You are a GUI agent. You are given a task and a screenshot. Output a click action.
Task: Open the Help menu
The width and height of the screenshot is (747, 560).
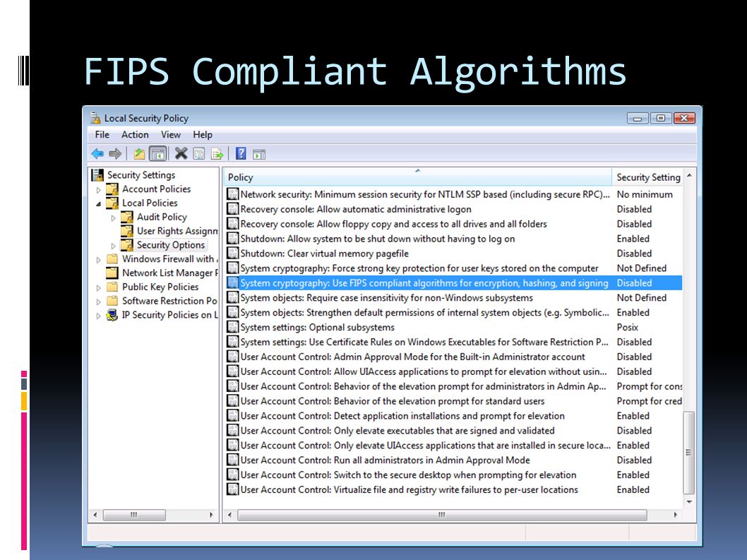(x=203, y=134)
